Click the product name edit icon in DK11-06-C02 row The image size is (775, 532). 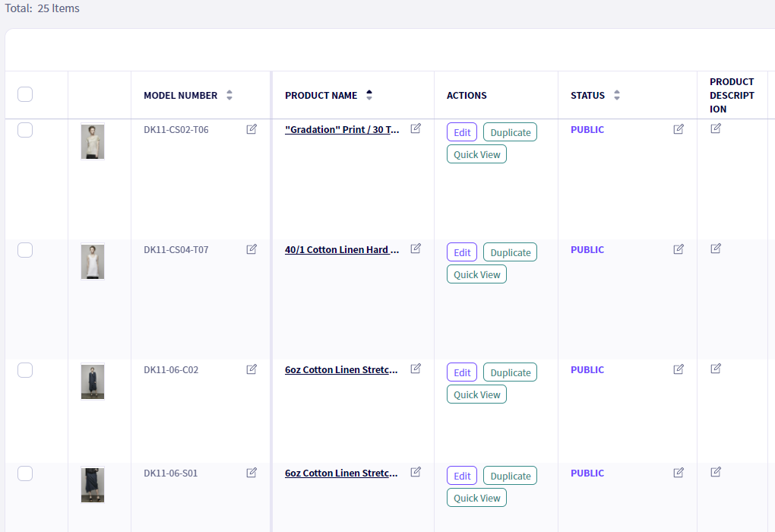416,369
